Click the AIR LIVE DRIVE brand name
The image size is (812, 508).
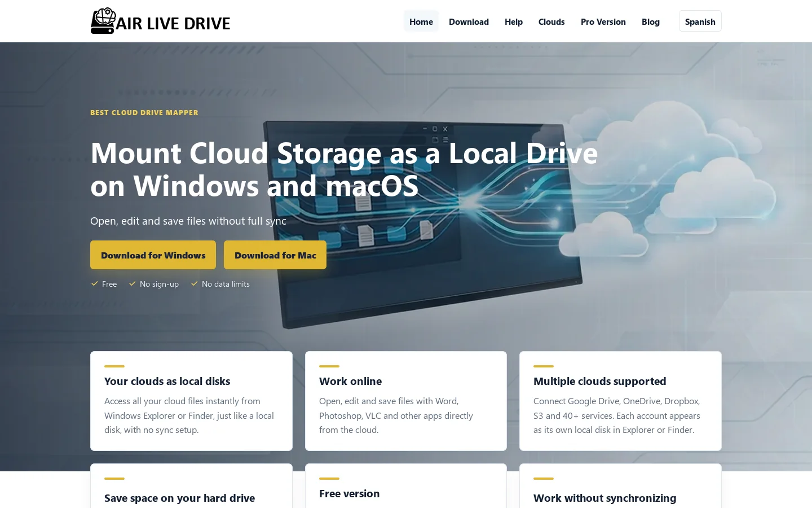(x=173, y=23)
